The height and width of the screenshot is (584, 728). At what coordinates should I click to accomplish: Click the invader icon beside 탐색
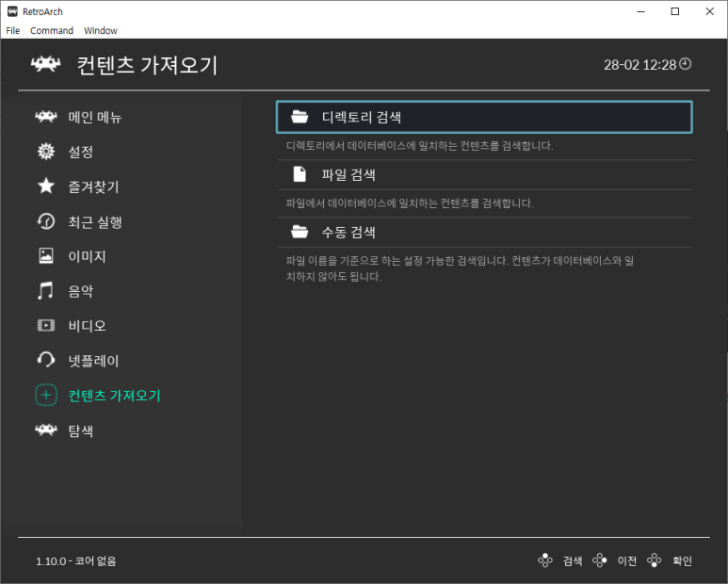point(46,430)
